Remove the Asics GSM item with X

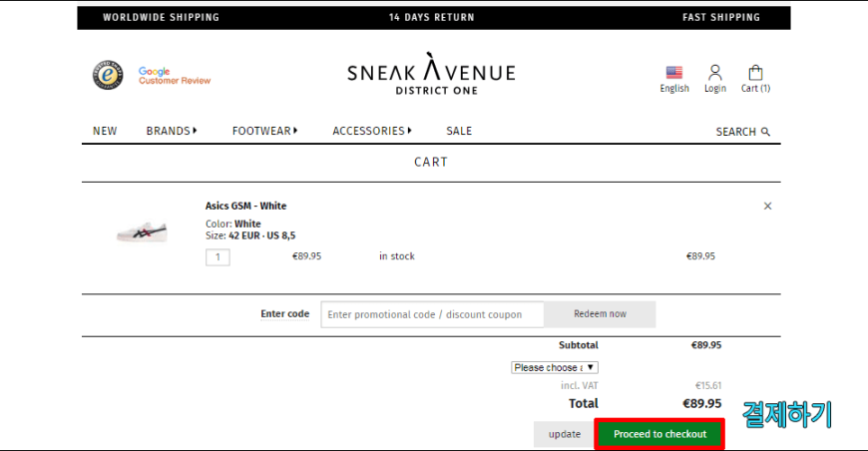pyautogui.click(x=767, y=206)
